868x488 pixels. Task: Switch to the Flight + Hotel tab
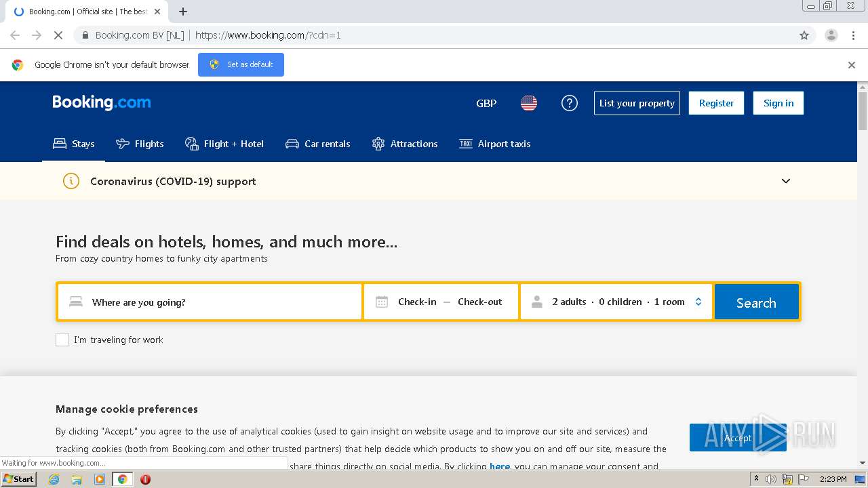224,144
